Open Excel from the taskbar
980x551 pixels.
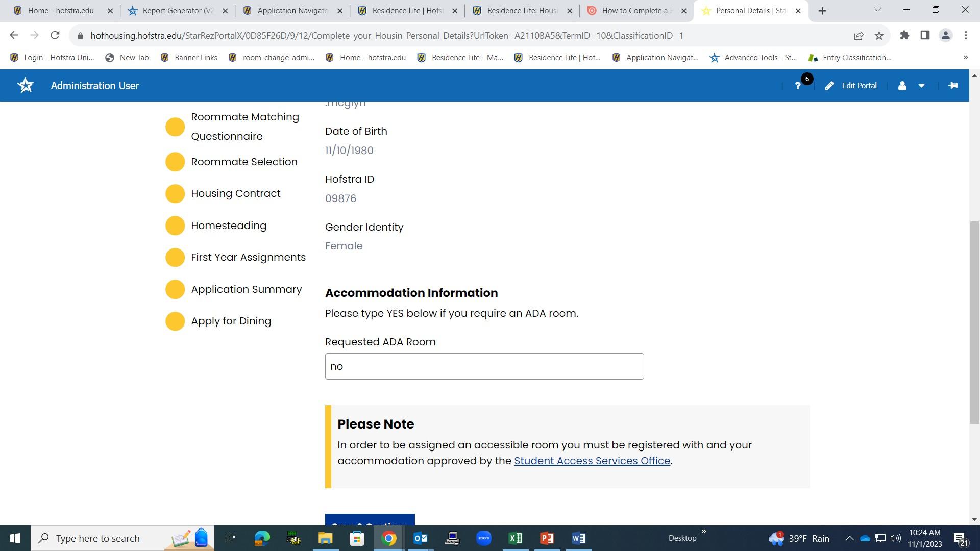[515, 538]
